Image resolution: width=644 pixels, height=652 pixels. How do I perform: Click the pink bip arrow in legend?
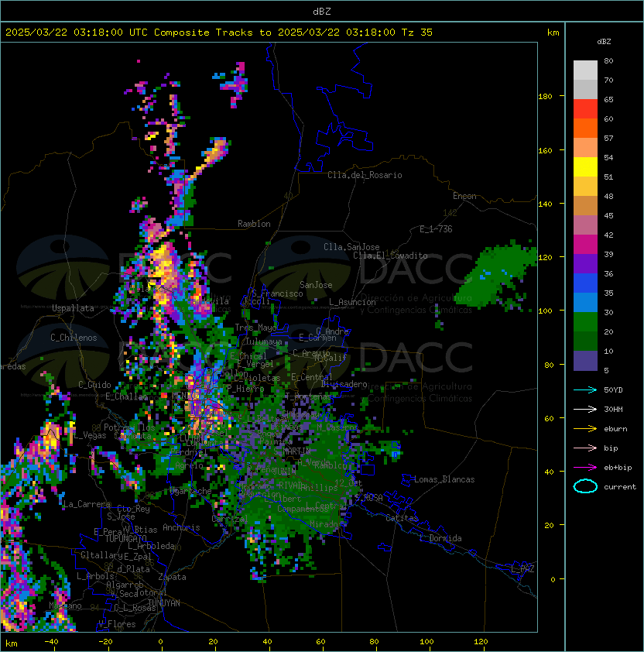585,448
